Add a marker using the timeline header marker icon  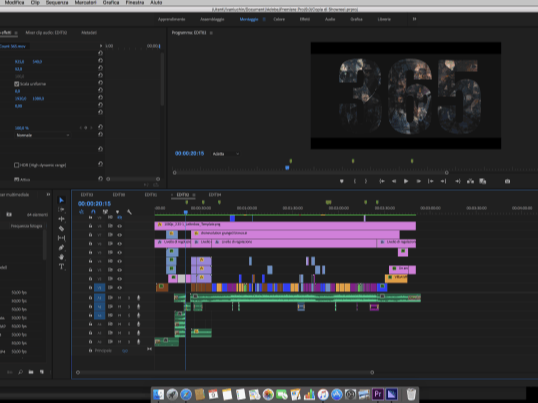coord(117,212)
